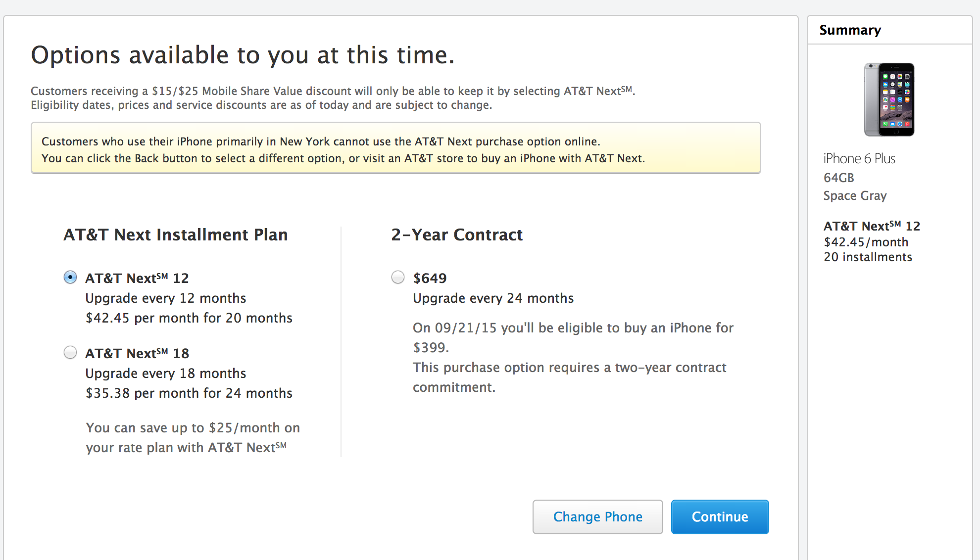
Task: Click the Summary panel heading
Action: pos(850,30)
